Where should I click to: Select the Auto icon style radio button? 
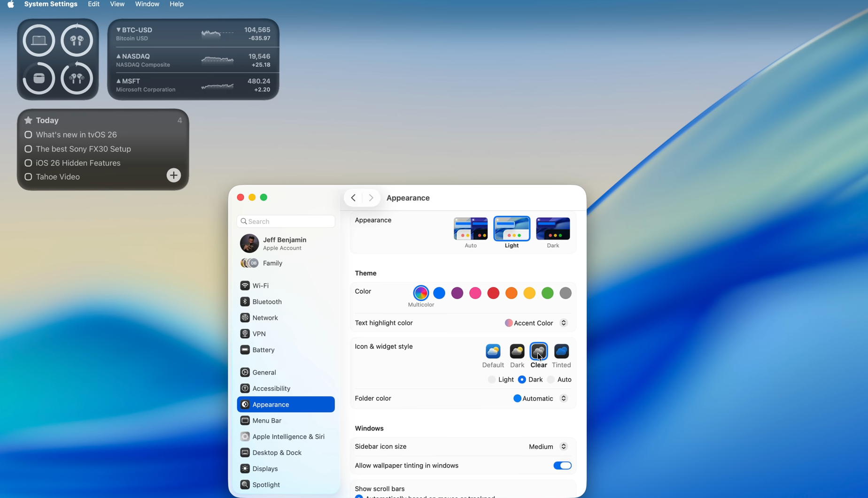click(x=551, y=379)
